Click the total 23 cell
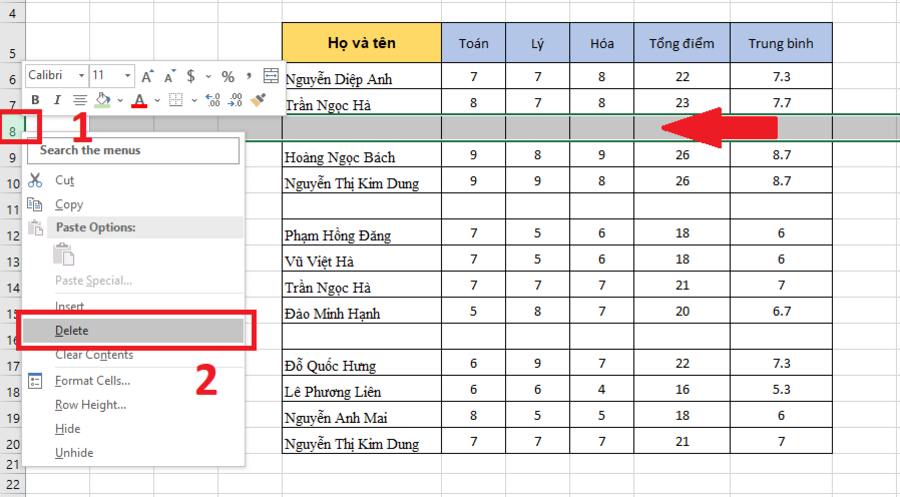Image resolution: width=900 pixels, height=497 pixels. pos(682,102)
